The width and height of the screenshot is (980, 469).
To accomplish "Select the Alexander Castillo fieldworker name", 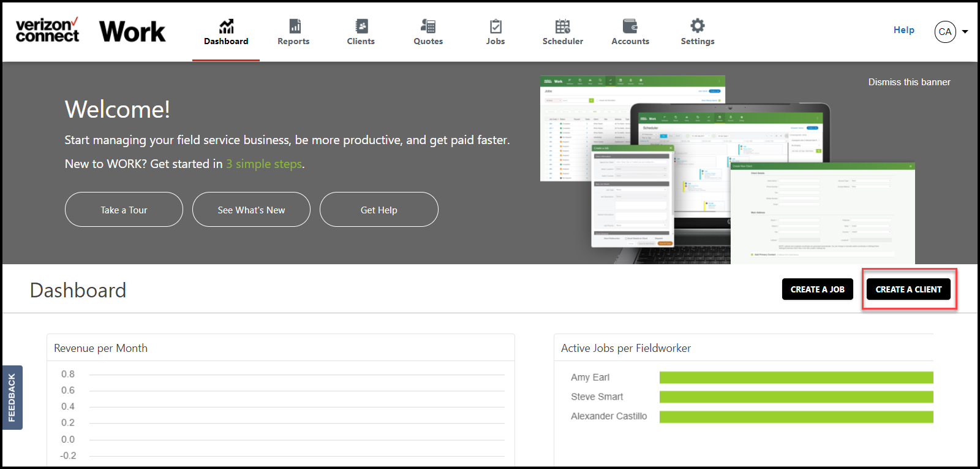I will click(609, 416).
